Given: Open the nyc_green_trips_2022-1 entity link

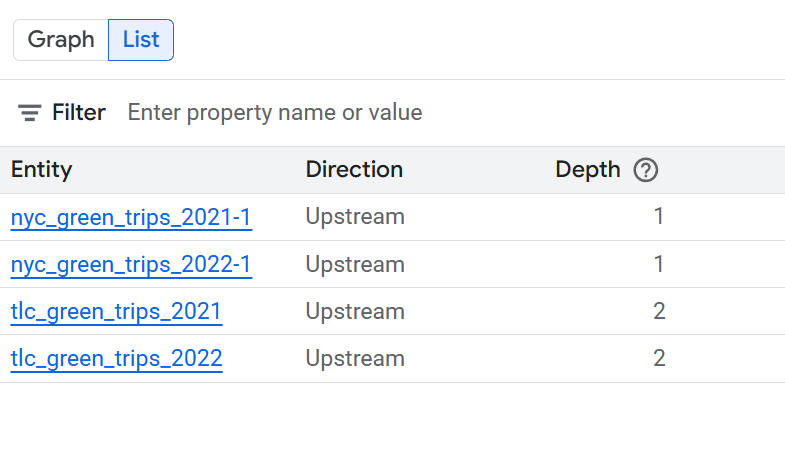Looking at the screenshot, I should [131, 265].
